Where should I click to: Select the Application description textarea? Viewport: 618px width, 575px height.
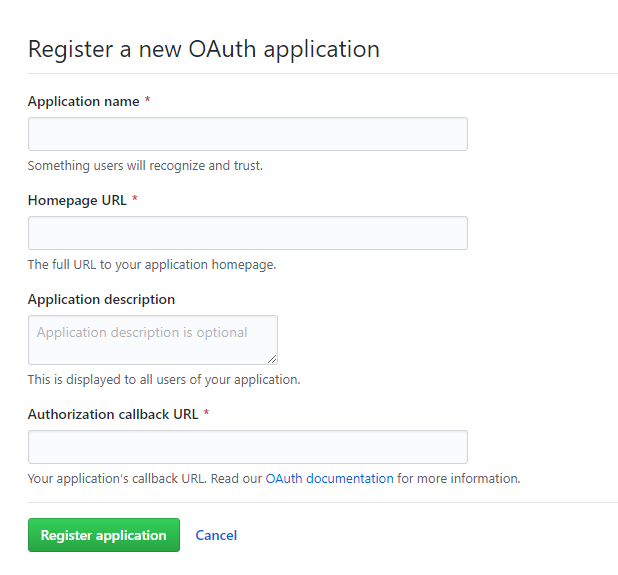tap(152, 339)
